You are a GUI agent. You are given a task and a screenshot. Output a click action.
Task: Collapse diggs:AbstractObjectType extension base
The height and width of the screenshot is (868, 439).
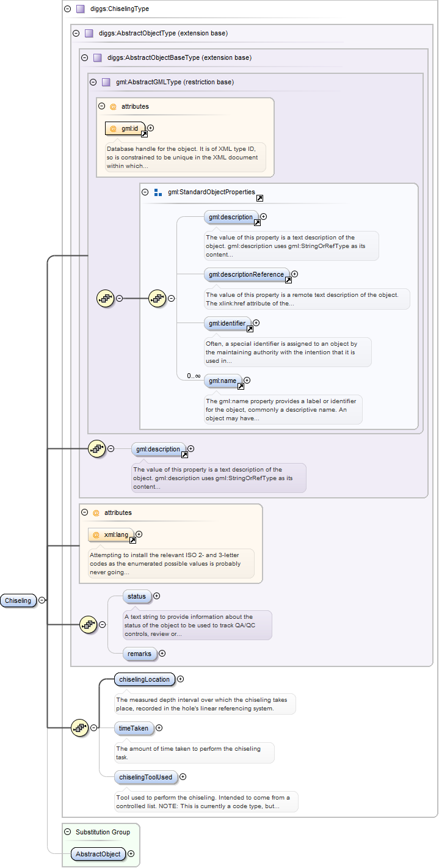tap(76, 33)
